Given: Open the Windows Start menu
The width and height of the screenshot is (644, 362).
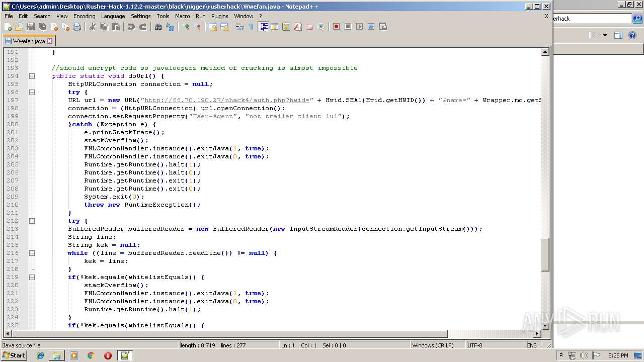Looking at the screenshot, I should pyautogui.click(x=14, y=355).
